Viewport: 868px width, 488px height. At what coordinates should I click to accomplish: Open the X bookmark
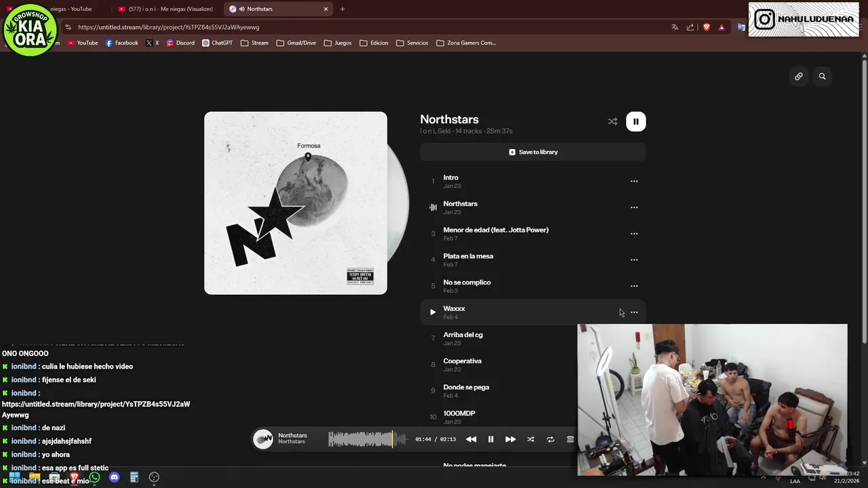(x=153, y=43)
